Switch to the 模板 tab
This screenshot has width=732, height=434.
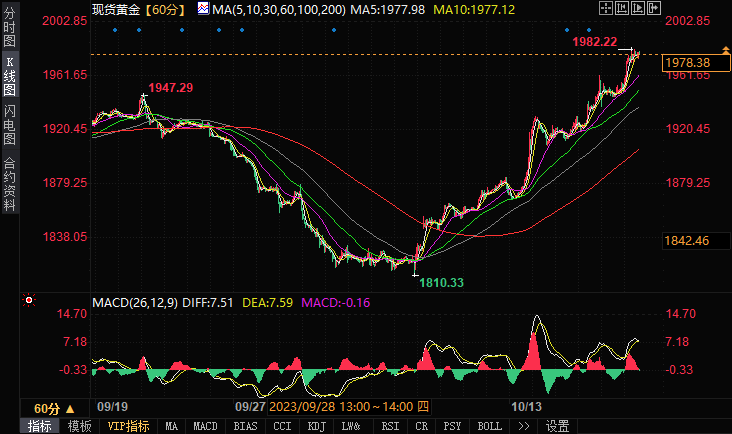[x=79, y=426]
